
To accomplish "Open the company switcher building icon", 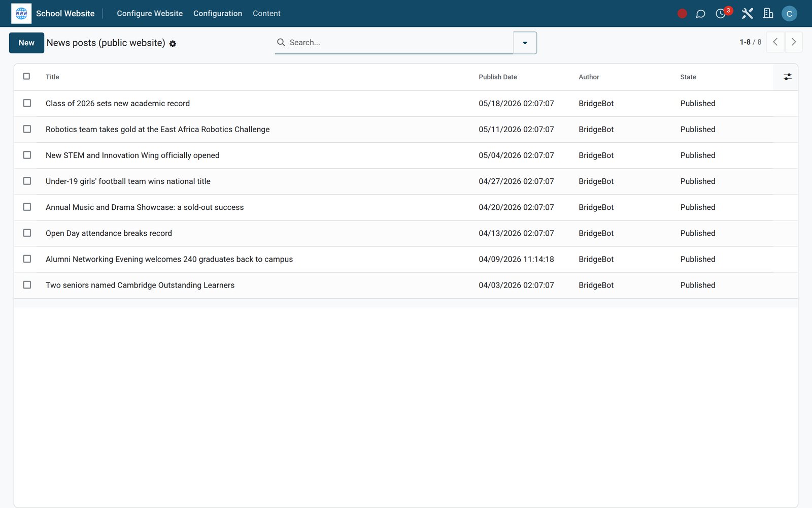I will pyautogui.click(x=768, y=14).
